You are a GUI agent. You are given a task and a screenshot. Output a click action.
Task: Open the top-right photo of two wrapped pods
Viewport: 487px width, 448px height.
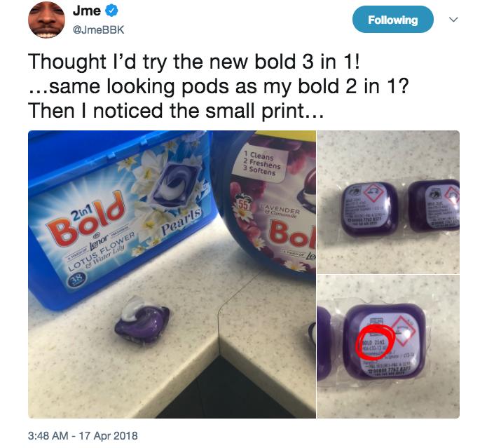point(388,202)
